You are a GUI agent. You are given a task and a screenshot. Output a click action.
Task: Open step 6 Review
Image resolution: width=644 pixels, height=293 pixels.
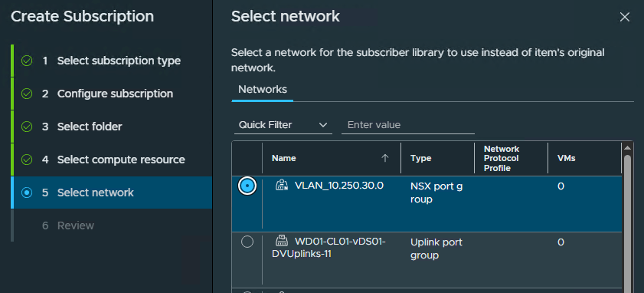click(x=111, y=225)
